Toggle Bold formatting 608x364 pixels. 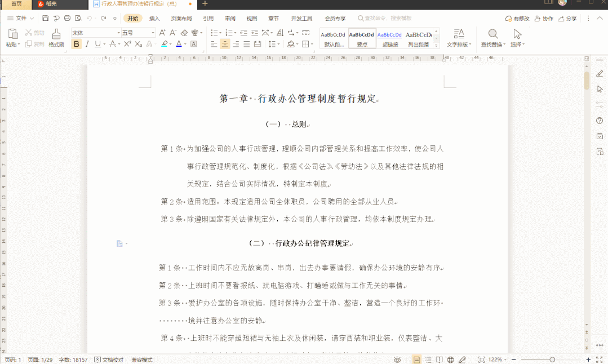click(x=77, y=44)
